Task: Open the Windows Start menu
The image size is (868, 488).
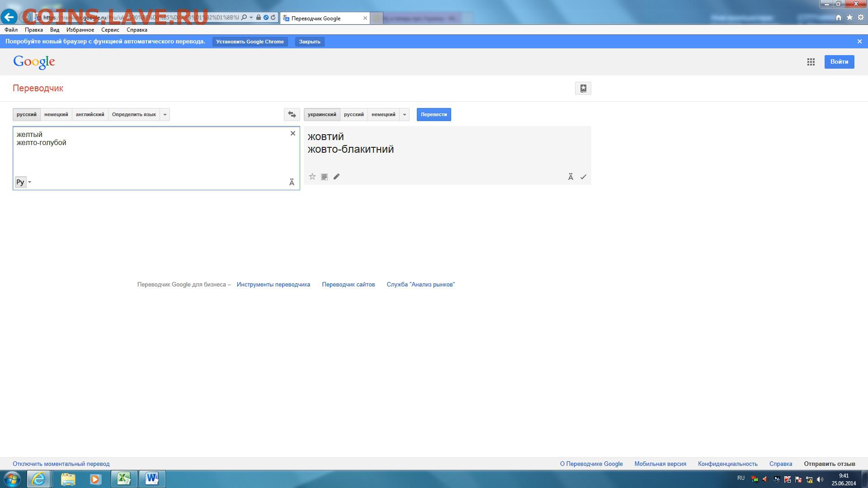Action: click(x=12, y=479)
